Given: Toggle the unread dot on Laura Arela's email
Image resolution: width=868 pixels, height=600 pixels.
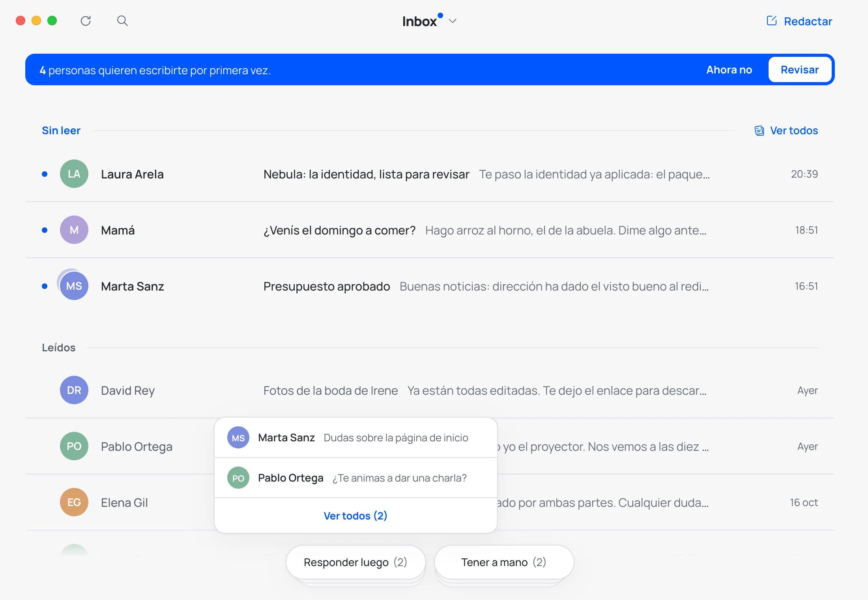Looking at the screenshot, I should (x=45, y=174).
